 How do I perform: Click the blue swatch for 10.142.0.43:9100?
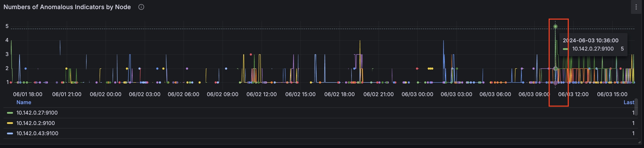pos(10,133)
